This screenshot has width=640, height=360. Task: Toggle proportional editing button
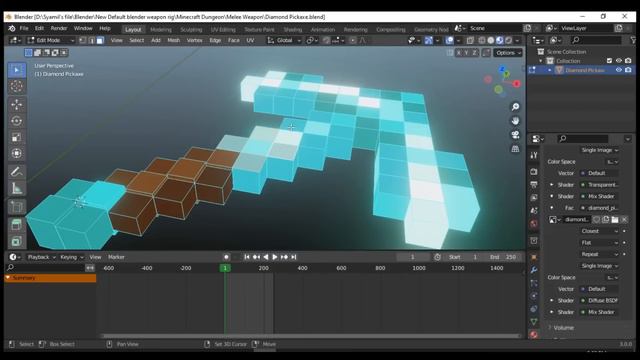tap(353, 40)
